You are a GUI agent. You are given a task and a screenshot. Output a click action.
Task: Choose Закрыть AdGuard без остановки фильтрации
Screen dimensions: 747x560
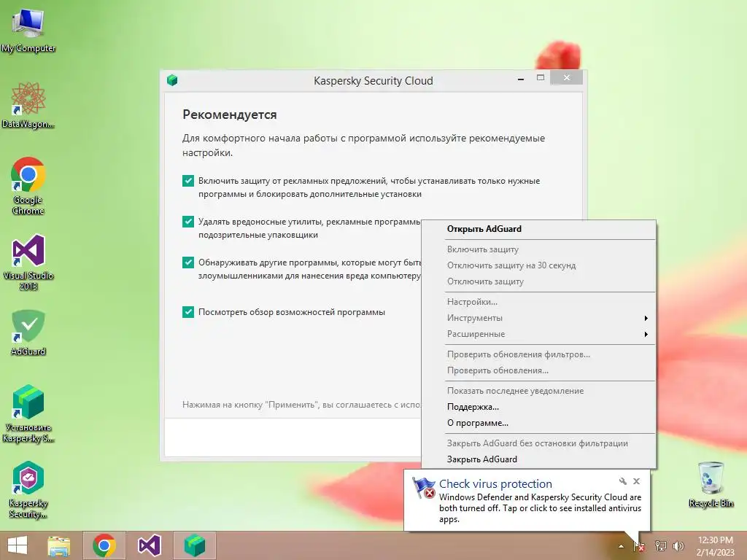click(539, 444)
